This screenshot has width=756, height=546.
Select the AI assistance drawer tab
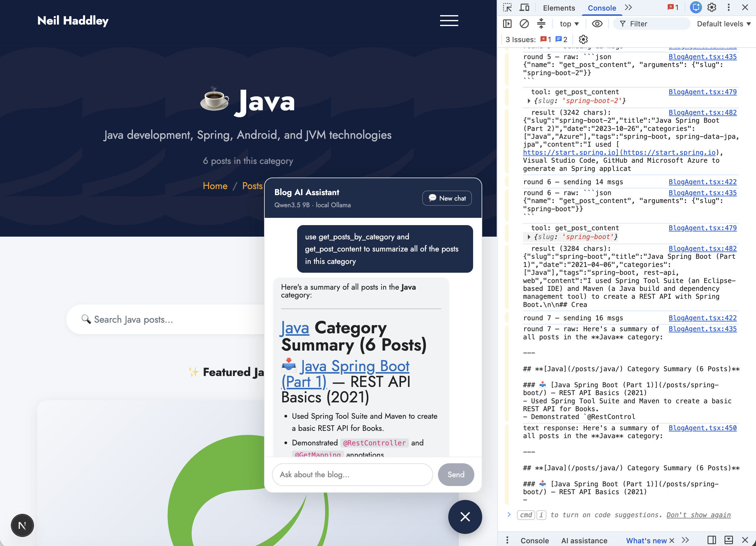click(584, 540)
